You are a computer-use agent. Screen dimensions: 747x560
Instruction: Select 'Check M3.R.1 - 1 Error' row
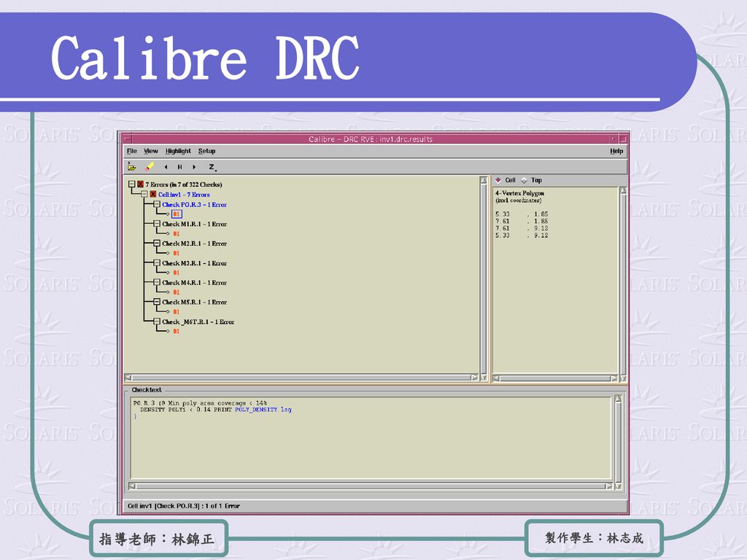click(194, 262)
